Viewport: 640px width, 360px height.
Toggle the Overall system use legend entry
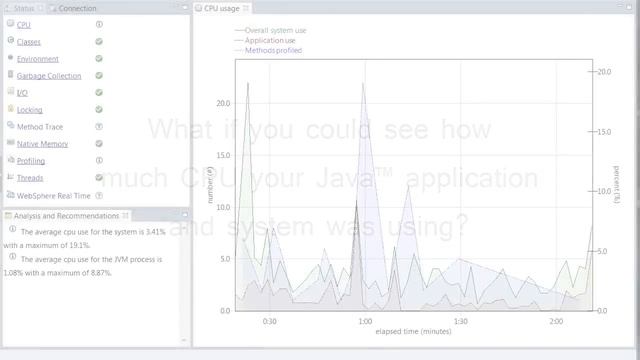click(x=271, y=31)
